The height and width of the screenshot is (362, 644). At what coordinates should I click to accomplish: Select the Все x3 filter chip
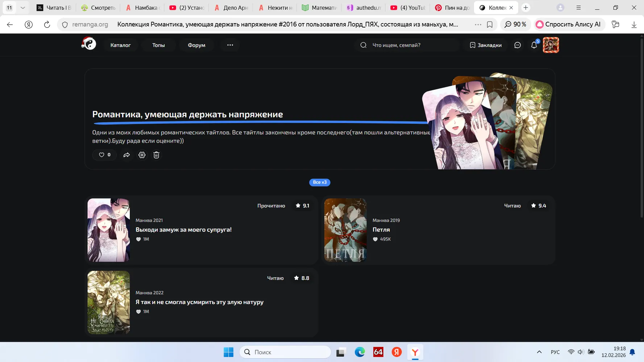click(320, 182)
